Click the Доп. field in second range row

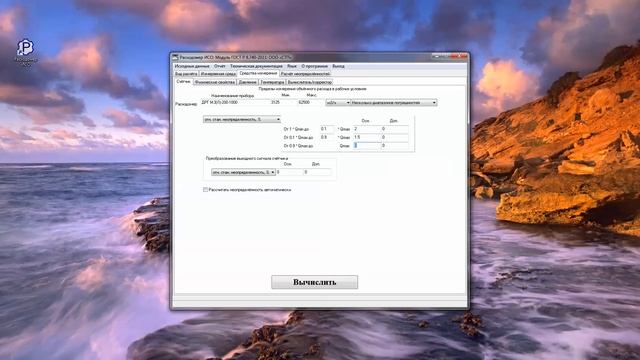395,138
